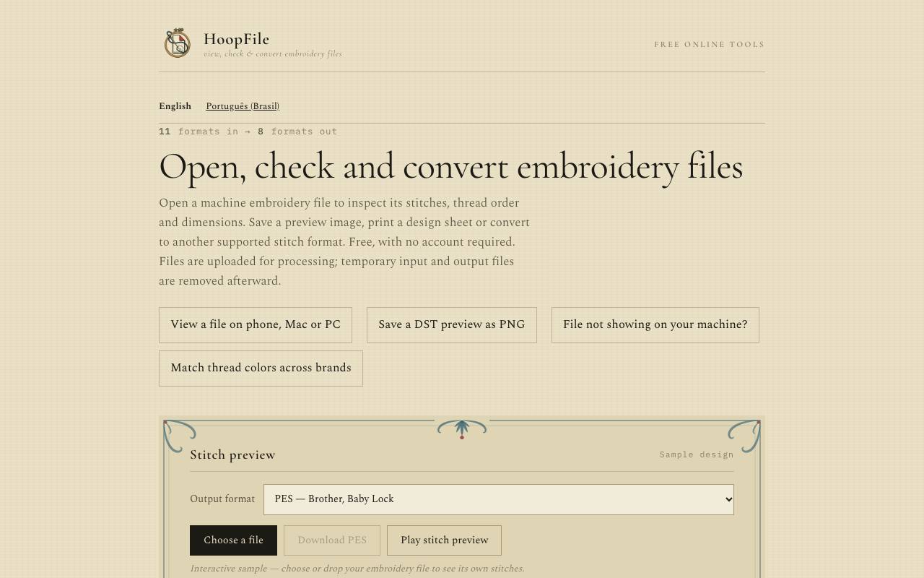Screen dimensions: 924x578
Task: Open 'Match thread colors across brands'
Action: click(261, 368)
